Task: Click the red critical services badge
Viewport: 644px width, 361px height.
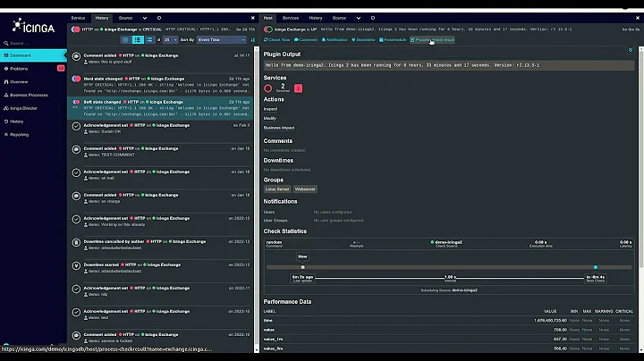Action: tap(298, 88)
